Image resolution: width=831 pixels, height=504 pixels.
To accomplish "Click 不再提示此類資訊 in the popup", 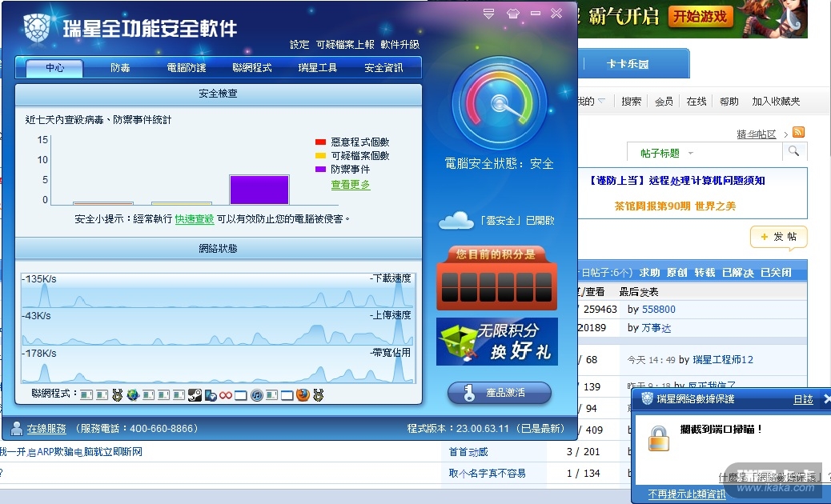I will [687, 494].
